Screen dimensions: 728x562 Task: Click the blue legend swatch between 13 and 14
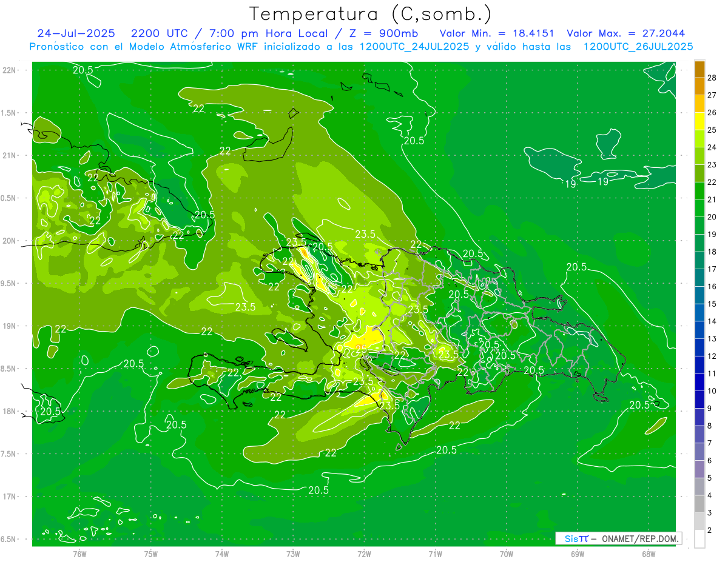point(699,330)
